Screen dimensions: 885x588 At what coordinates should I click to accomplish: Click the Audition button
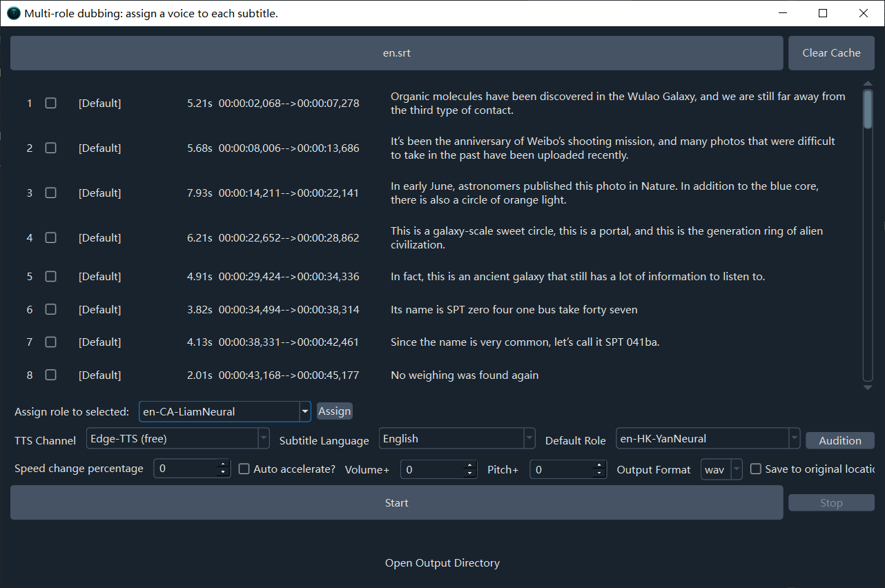click(x=839, y=440)
